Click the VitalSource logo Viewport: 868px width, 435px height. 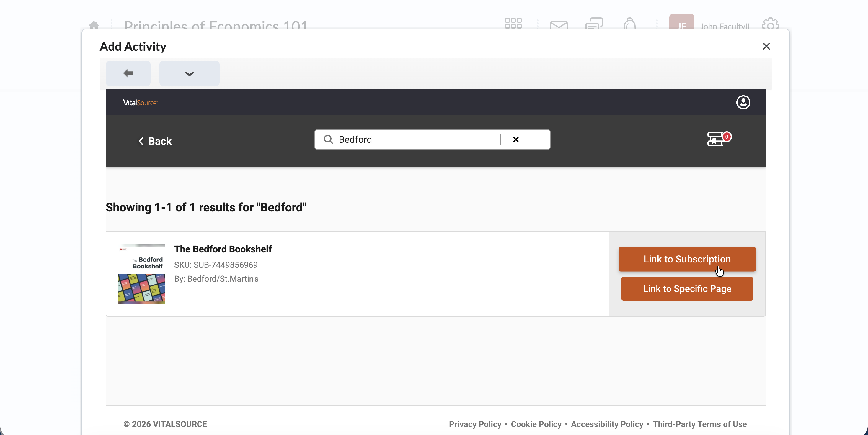(140, 103)
